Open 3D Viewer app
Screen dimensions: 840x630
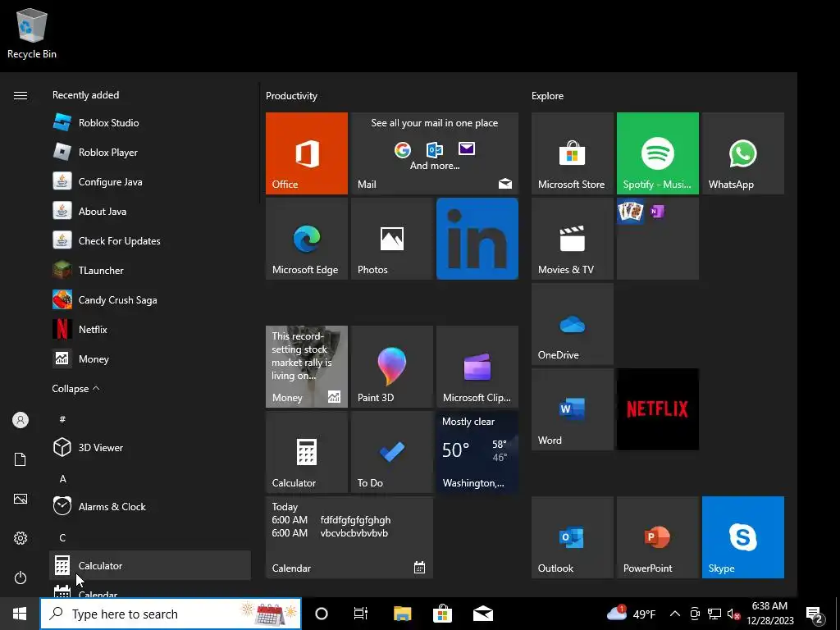[x=150, y=447]
